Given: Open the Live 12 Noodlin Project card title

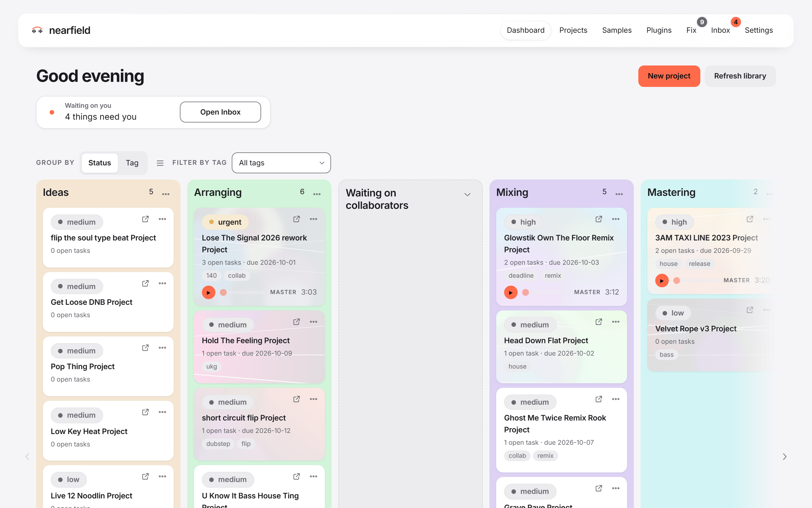Looking at the screenshot, I should pos(91,496).
